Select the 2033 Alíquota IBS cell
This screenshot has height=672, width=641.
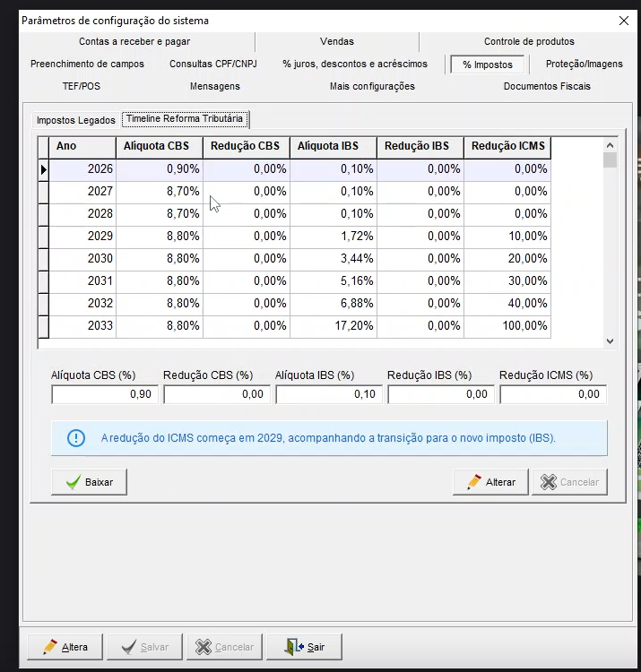[333, 326]
